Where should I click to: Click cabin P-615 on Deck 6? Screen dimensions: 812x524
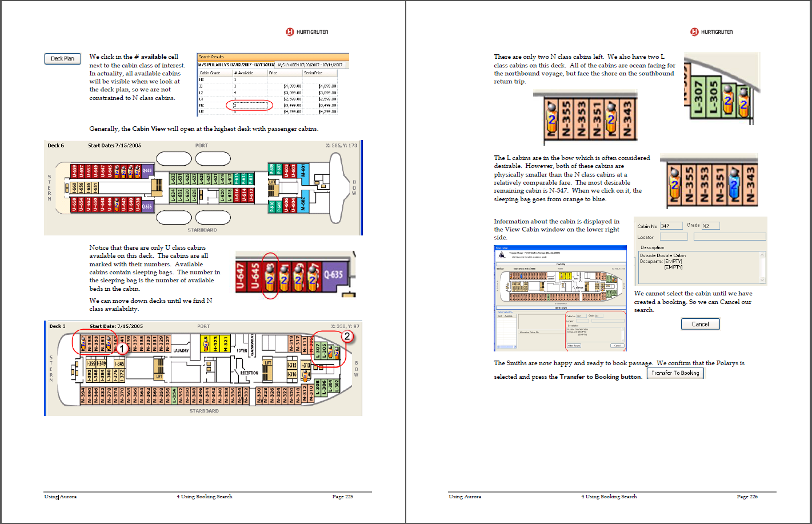tap(237, 179)
